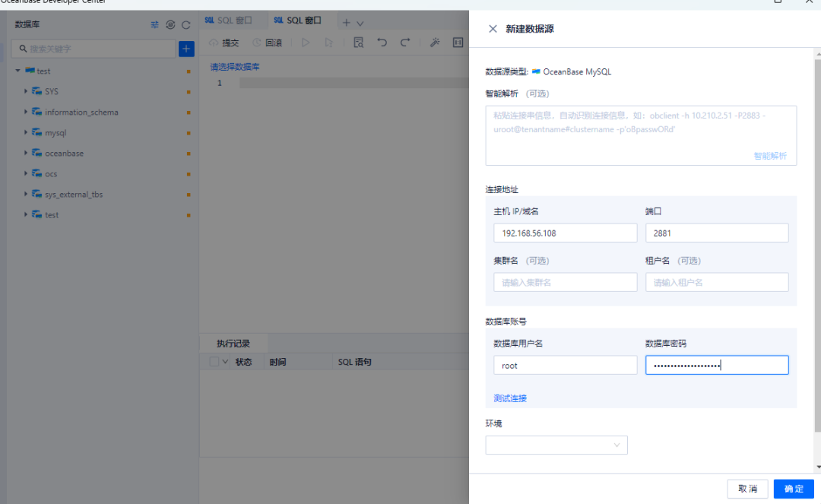The width and height of the screenshot is (821, 504).
Task: Expand the sys_external_tbs database node
Action: click(25, 194)
